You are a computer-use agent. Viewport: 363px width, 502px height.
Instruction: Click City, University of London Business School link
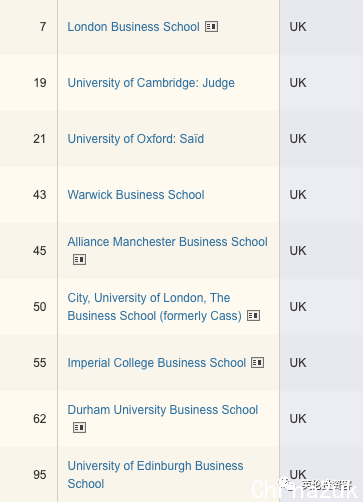(x=154, y=307)
